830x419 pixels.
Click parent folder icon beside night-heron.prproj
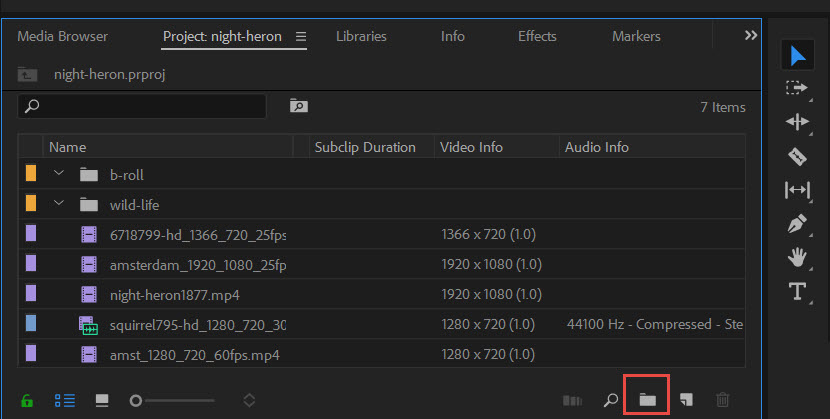pos(28,75)
